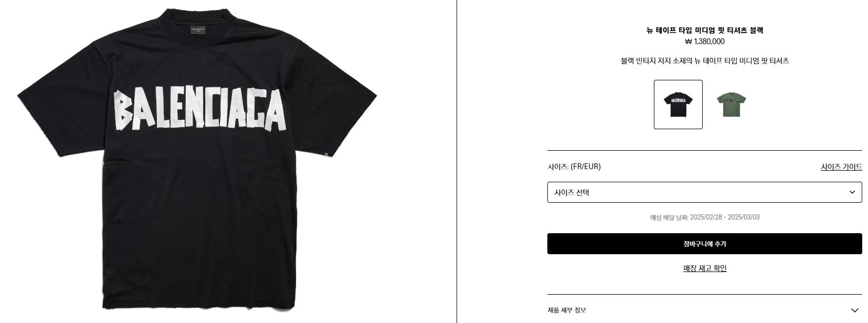Open the 사이즈 가이드 link
Screen dimensions: 868x323
841,166
